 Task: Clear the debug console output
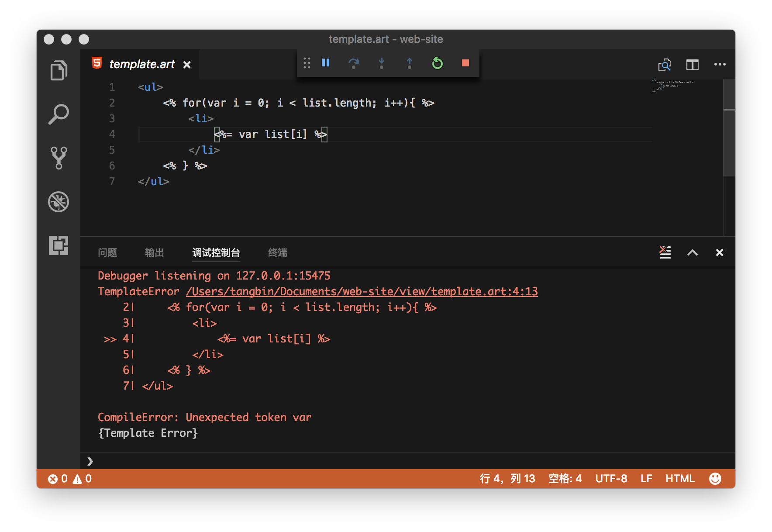click(665, 252)
